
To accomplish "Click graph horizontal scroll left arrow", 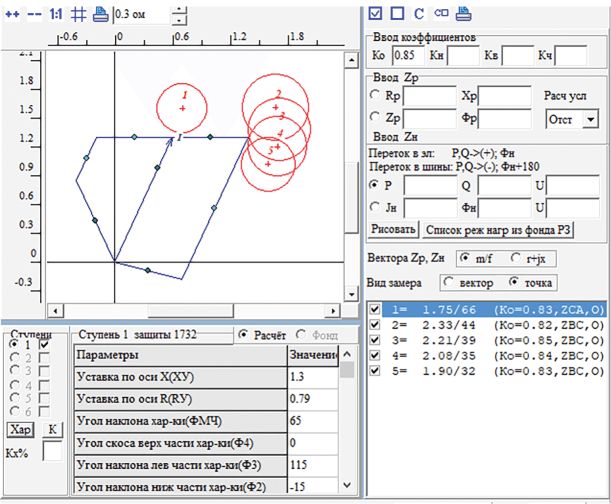I will point(56,311).
